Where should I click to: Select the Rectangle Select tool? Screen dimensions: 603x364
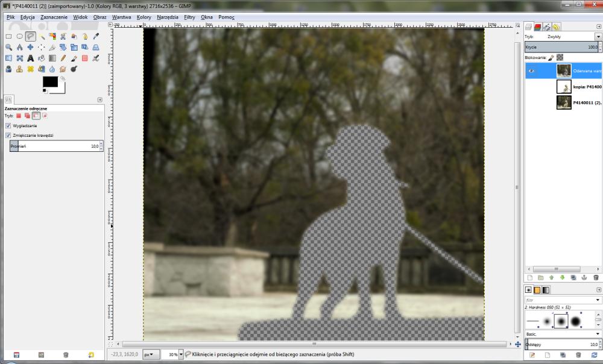point(8,37)
